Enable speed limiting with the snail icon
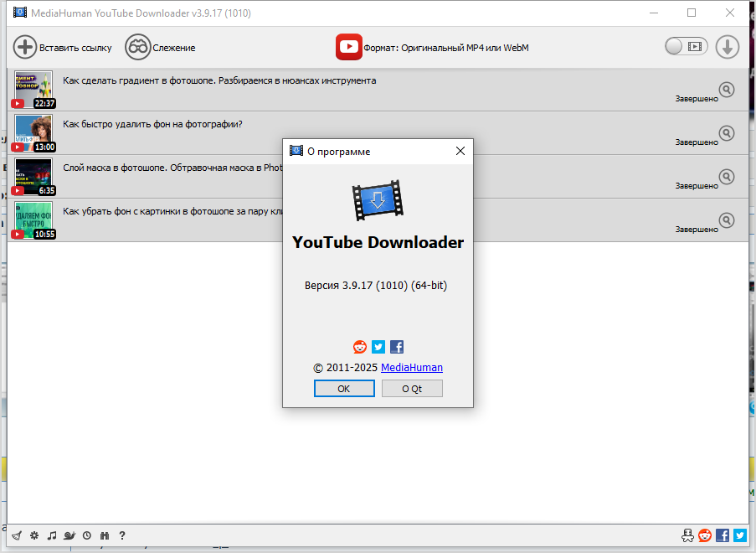 point(69,535)
